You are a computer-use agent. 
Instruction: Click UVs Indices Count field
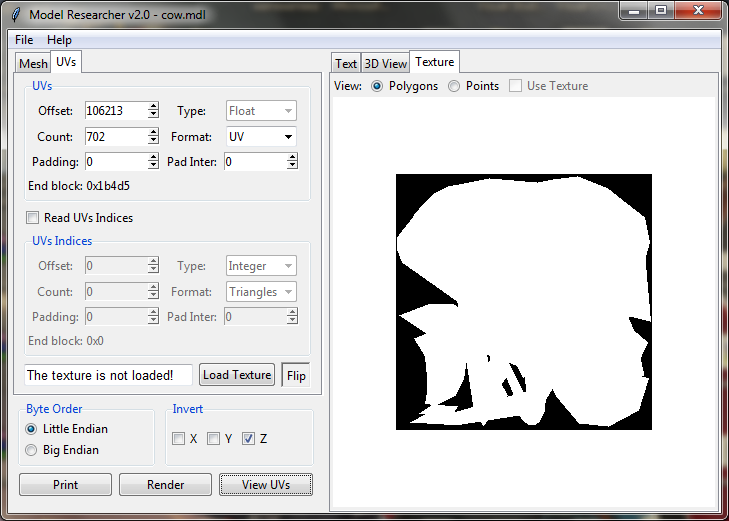pos(116,292)
